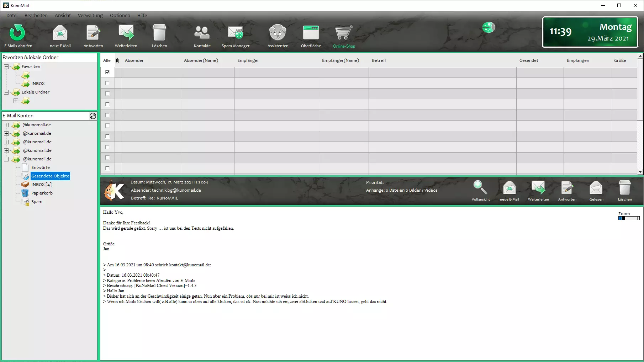Image resolution: width=644 pixels, height=362 pixels.
Task: Sort by Größe column header
Action: click(620, 60)
